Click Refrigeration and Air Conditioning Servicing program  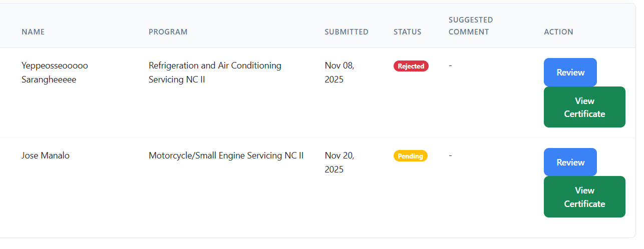click(x=215, y=72)
